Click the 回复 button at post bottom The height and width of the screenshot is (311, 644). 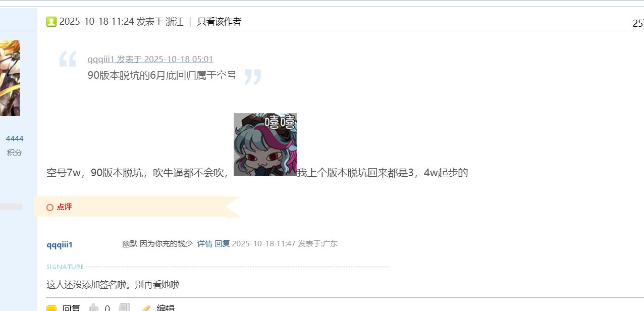71,308
